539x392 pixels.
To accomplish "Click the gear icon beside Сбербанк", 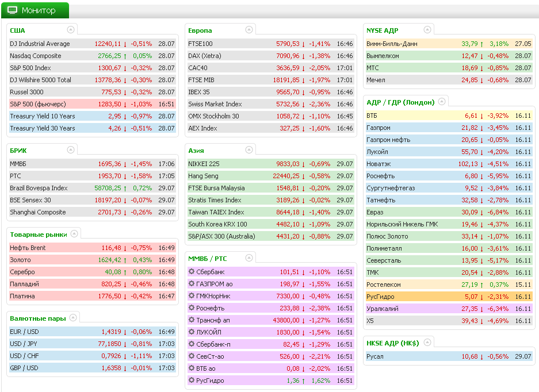I will [192, 271].
